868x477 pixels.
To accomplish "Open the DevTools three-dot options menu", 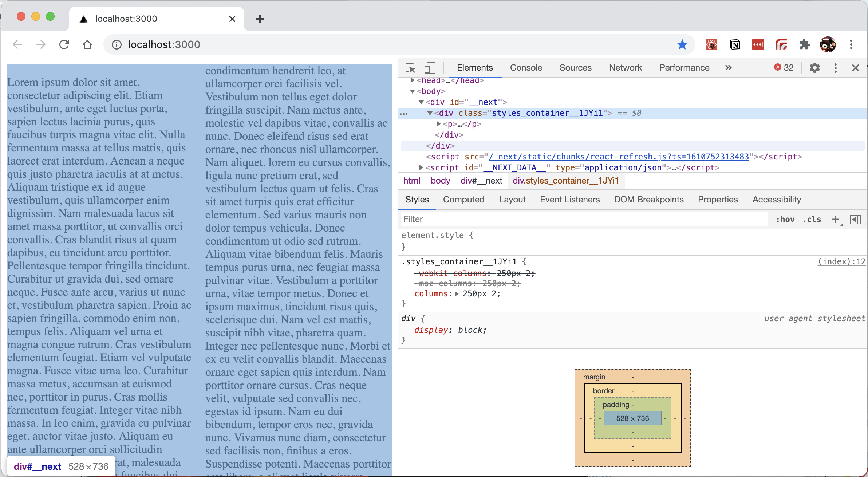I will [x=835, y=68].
